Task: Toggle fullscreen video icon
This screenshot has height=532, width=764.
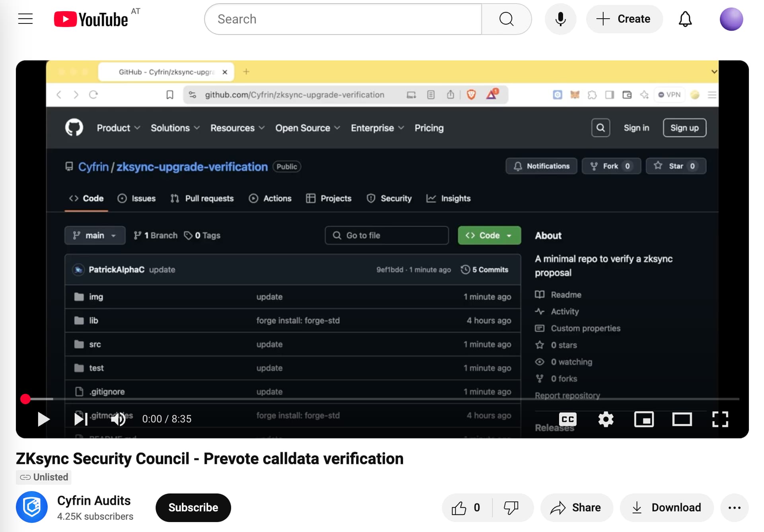Action: tap(721, 419)
